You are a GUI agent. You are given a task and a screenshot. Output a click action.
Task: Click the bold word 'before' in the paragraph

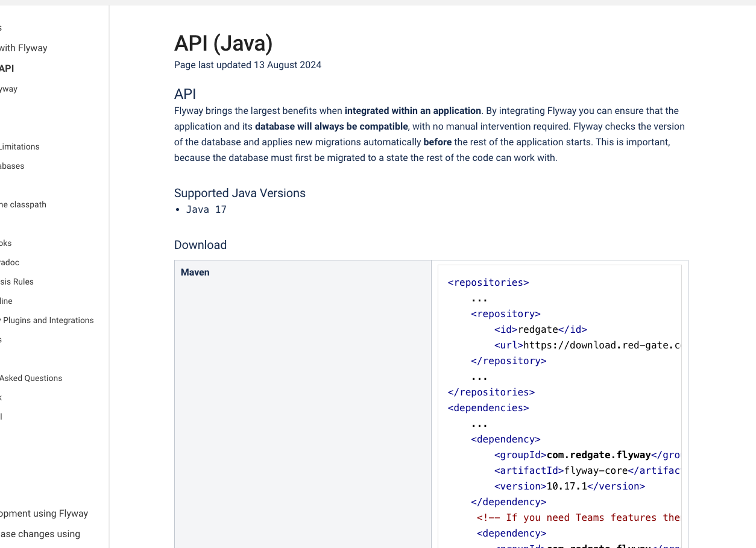tap(438, 142)
